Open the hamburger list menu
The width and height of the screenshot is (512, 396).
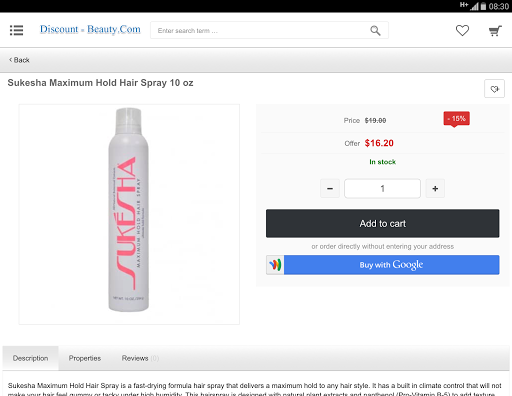pos(16,30)
